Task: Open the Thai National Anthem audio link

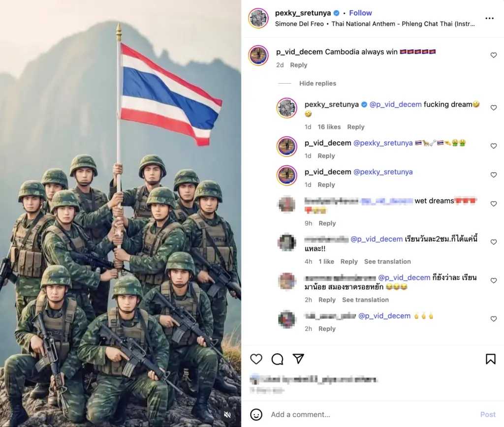Action: 403,24
